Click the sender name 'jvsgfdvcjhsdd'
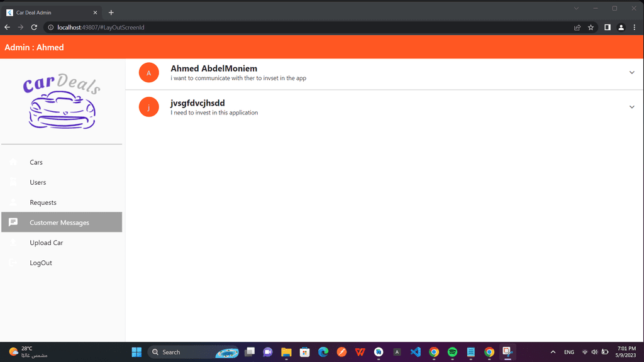 197,103
